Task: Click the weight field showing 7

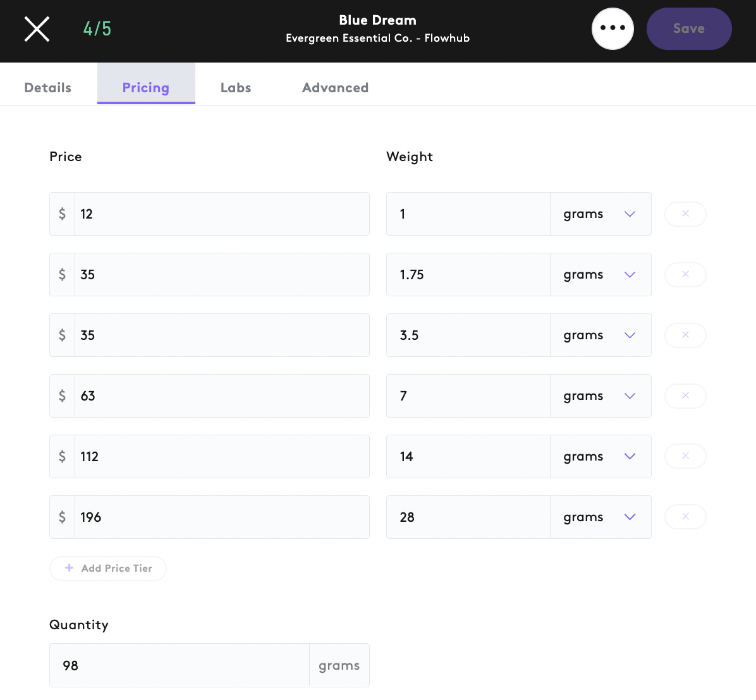Action: (468, 396)
